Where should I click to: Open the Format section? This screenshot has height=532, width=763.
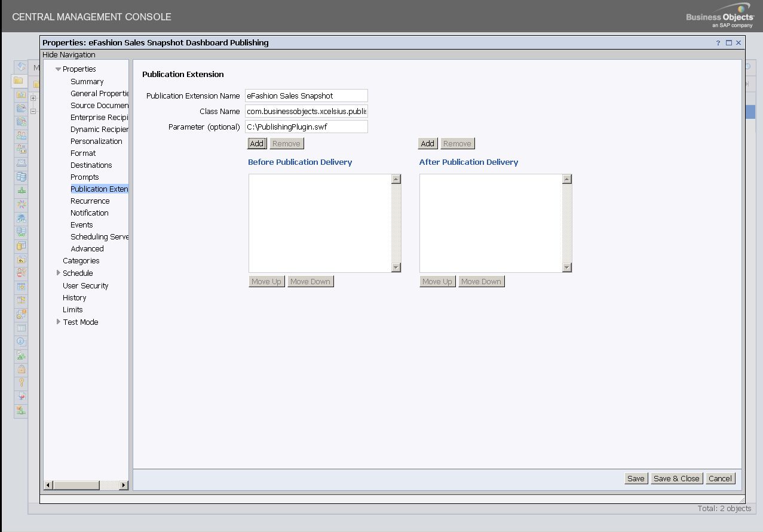pyautogui.click(x=83, y=153)
